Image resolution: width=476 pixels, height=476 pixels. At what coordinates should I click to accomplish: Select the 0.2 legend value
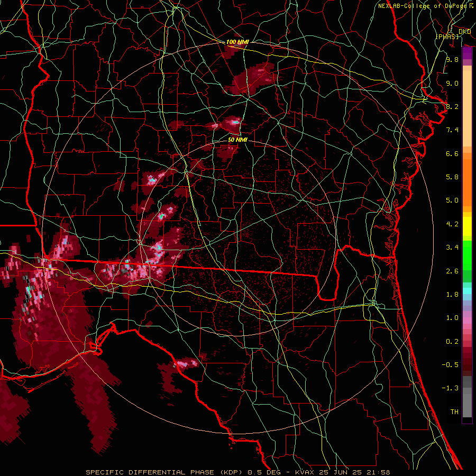click(452, 342)
